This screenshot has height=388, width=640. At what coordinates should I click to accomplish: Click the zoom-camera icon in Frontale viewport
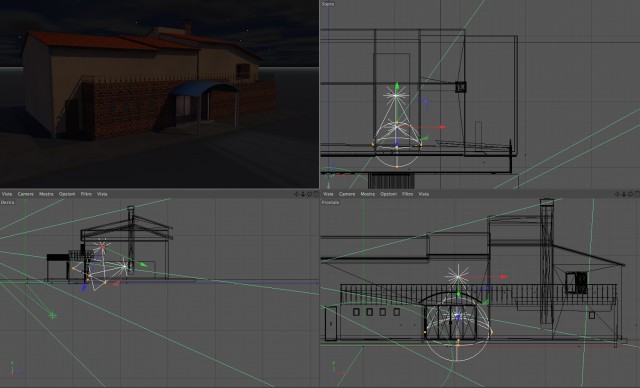[624, 194]
